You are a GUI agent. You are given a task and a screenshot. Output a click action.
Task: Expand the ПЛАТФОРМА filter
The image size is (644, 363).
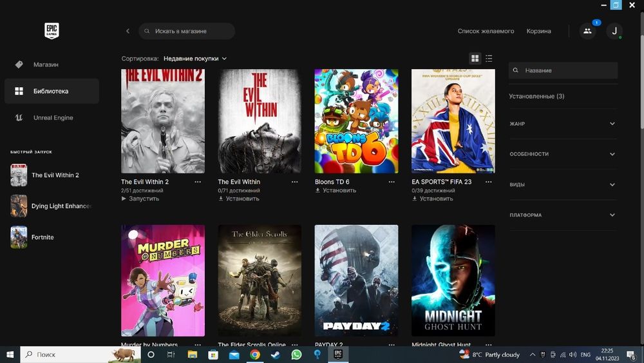coord(563,215)
